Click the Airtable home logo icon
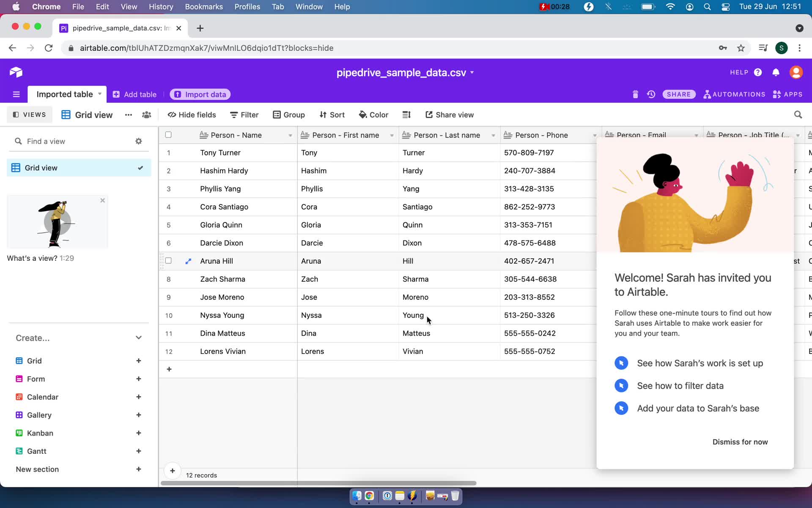The height and width of the screenshot is (508, 812). click(16, 72)
